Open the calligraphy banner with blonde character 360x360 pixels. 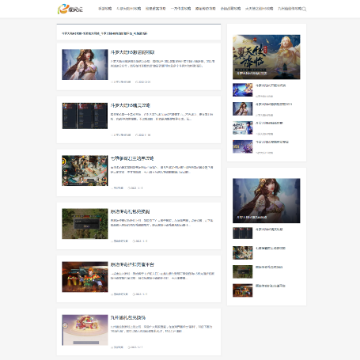click(266, 57)
